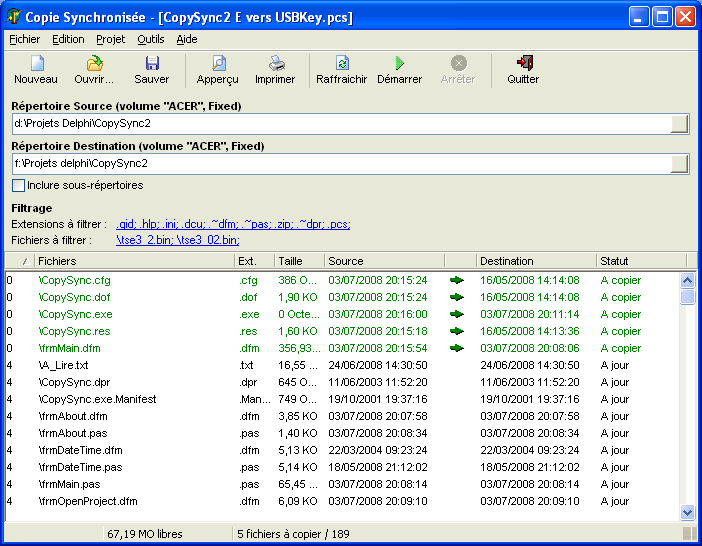Click the green arrow in CopySync.dof row
Viewport: 702px width, 546px height.
tap(457, 297)
